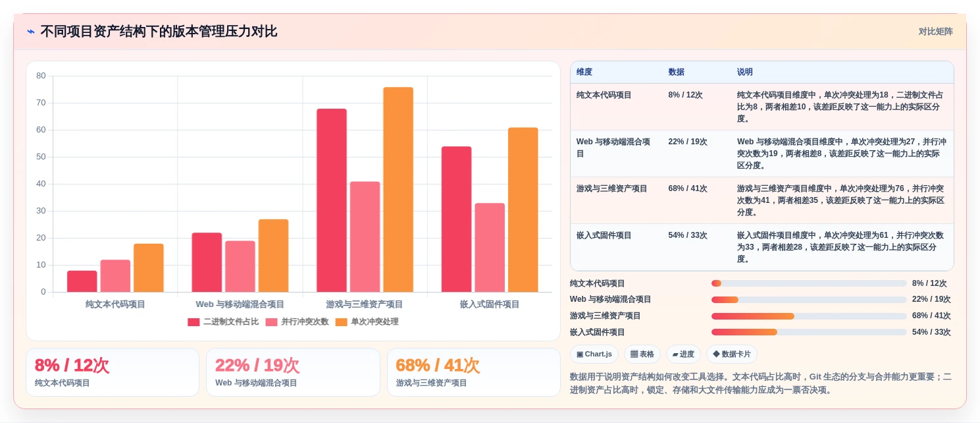Click the 嵌入式固件项目 progress bar
Screen dimensions: 980x423
point(809,332)
